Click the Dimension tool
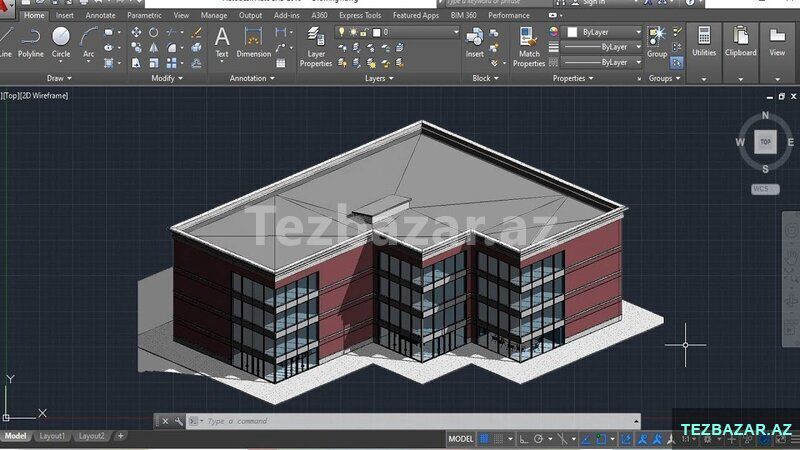Image resolution: width=800 pixels, height=450 pixels. click(x=254, y=43)
